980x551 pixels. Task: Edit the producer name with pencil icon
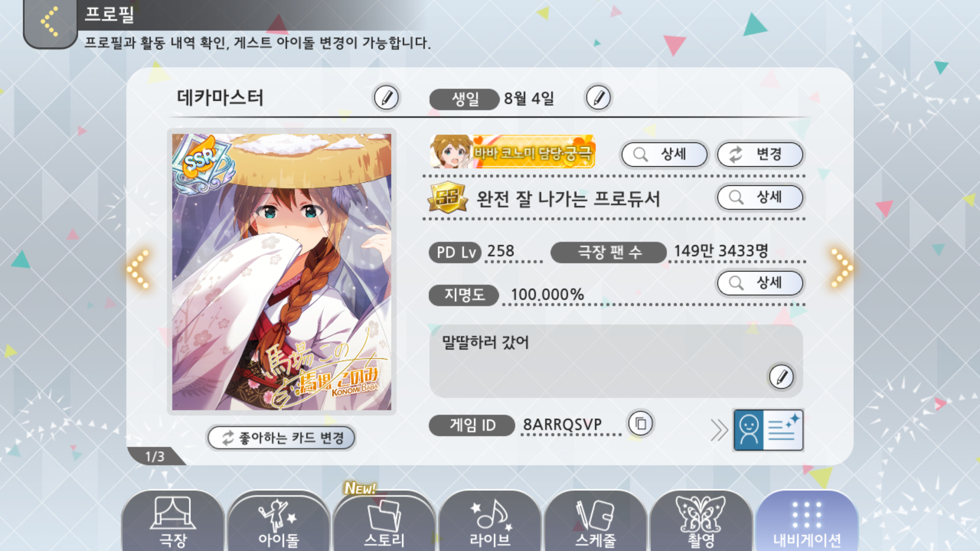pos(386,97)
